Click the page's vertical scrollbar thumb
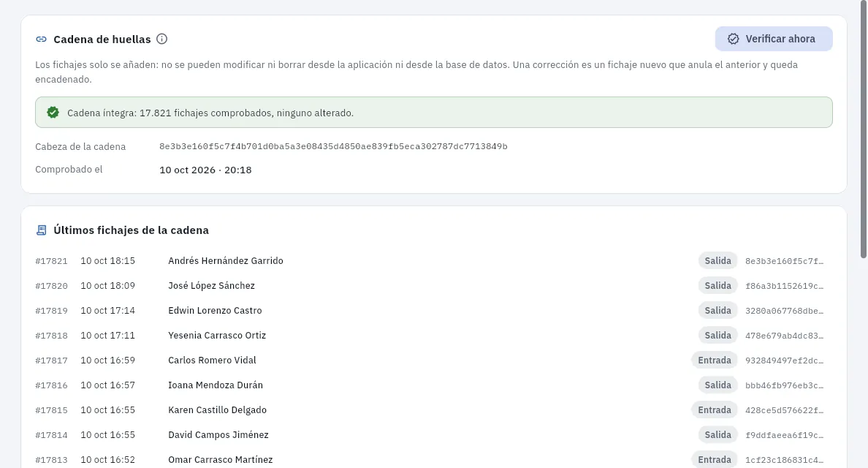The image size is (868, 468). (864, 129)
